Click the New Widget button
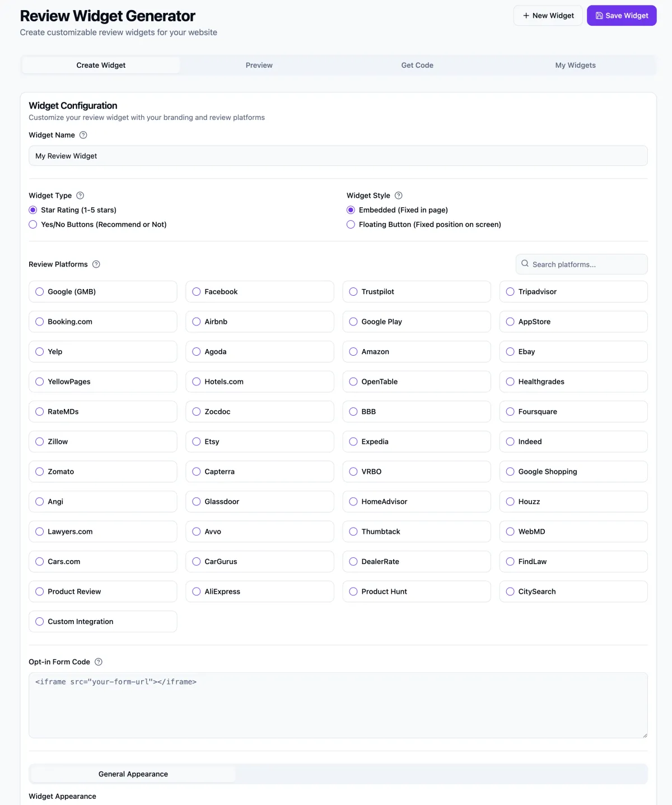The width and height of the screenshot is (672, 805). (x=548, y=16)
